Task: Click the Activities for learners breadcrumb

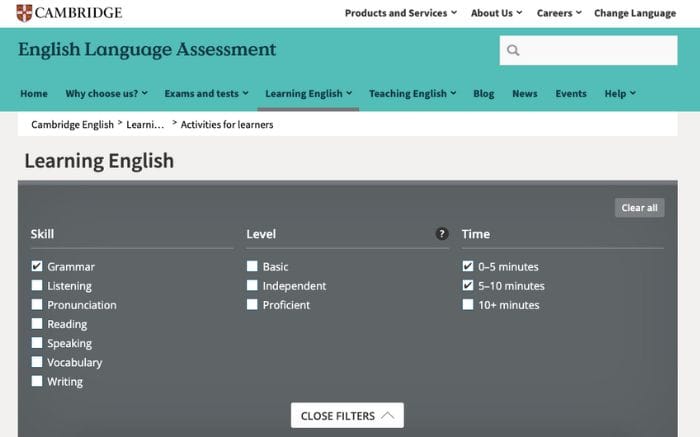Action: [227, 125]
